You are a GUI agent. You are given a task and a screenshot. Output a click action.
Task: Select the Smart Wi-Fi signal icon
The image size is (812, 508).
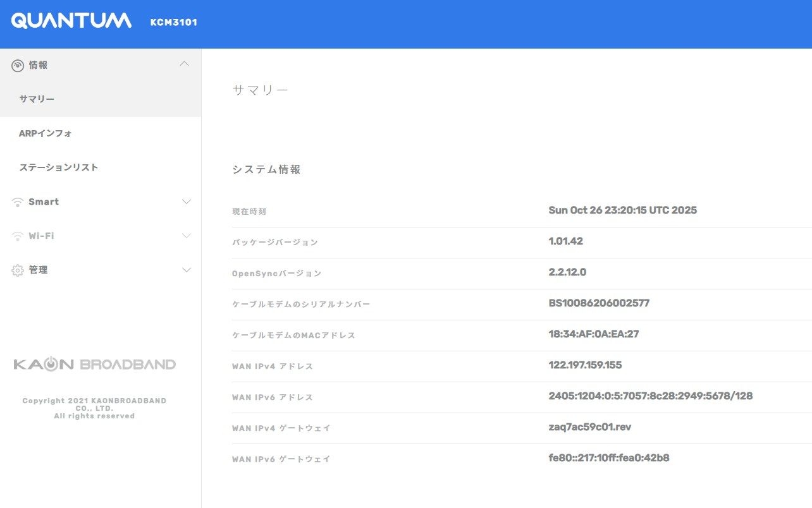(16, 202)
